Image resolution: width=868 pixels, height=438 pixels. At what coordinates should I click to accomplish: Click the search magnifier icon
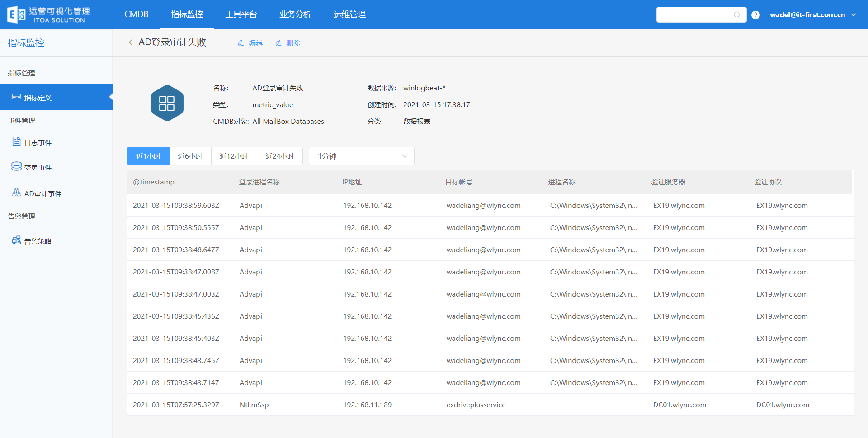[737, 15]
